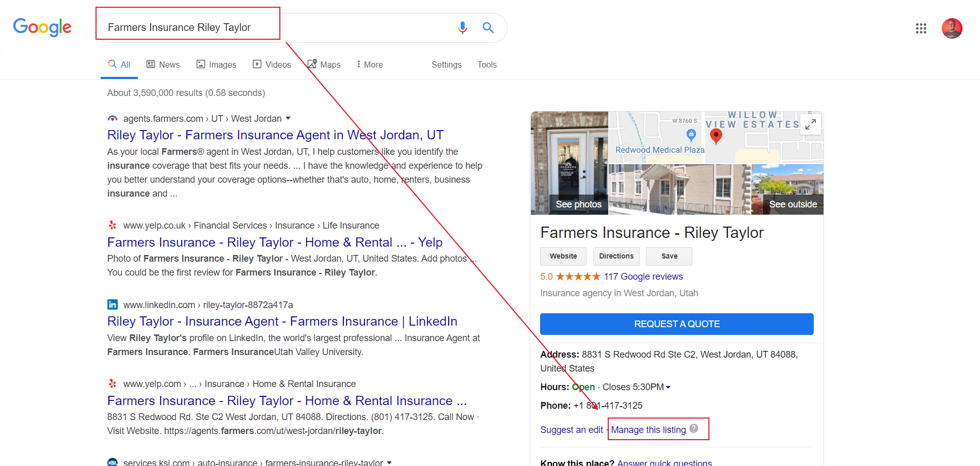
Task: Click the About 3,590,000 results text
Action: pos(186,93)
